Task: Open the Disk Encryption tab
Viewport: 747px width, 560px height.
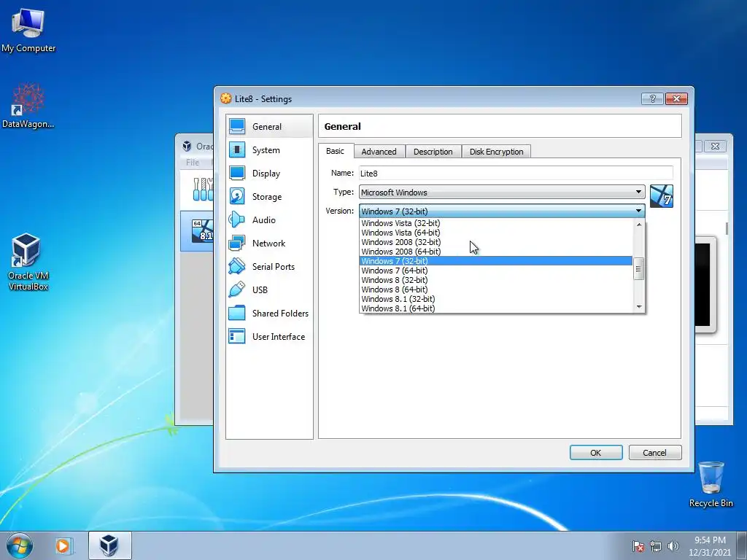Action: (x=496, y=152)
